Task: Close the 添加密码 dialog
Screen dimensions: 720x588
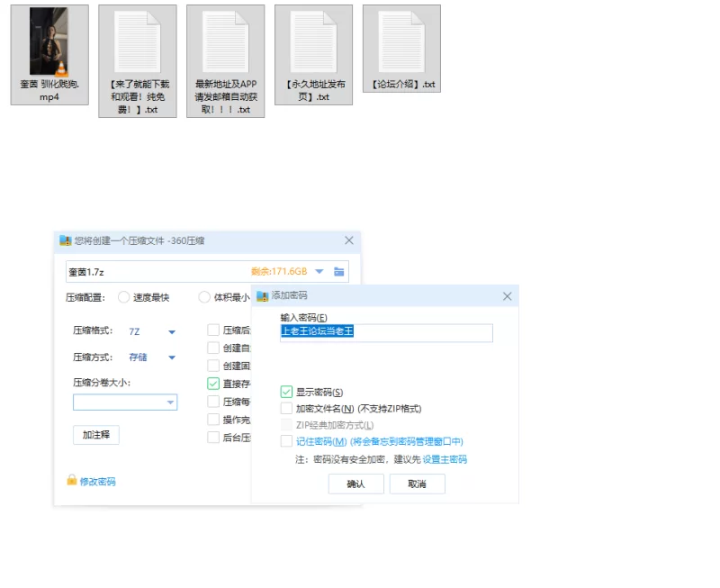Action: pyautogui.click(x=507, y=295)
